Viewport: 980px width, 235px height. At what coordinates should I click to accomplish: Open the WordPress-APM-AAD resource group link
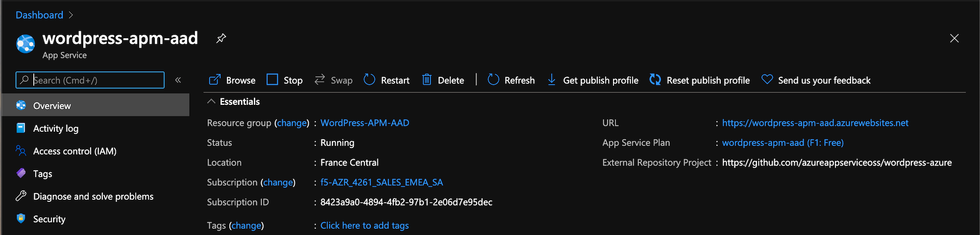click(x=365, y=123)
